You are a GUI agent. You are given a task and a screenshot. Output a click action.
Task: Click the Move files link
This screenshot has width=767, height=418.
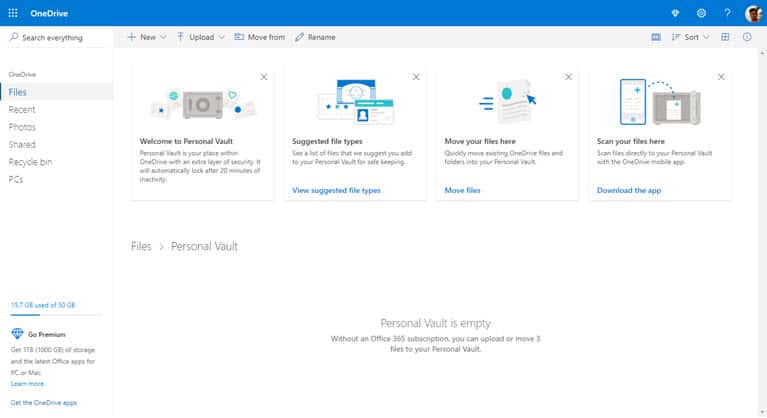point(462,190)
